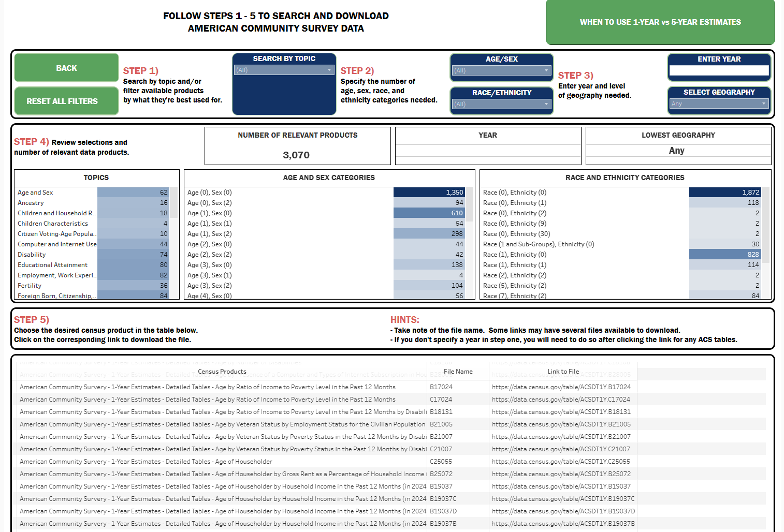Select the Fertility topic row
This screenshot has height=532, width=784.
tap(93, 286)
